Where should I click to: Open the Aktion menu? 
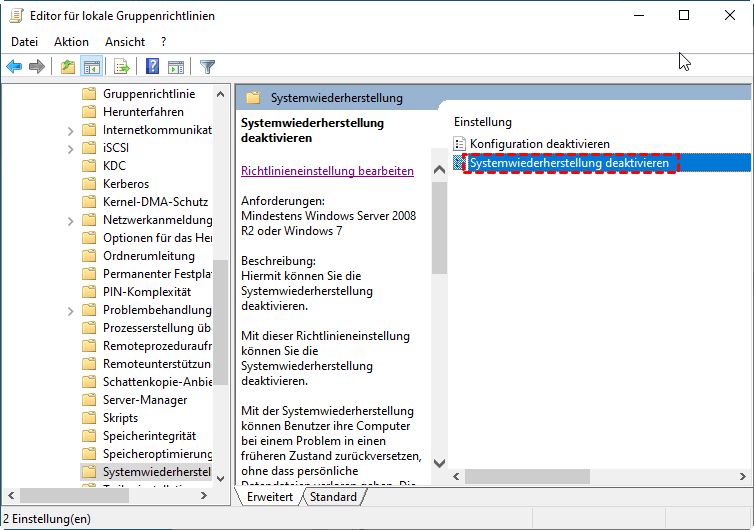(x=71, y=42)
